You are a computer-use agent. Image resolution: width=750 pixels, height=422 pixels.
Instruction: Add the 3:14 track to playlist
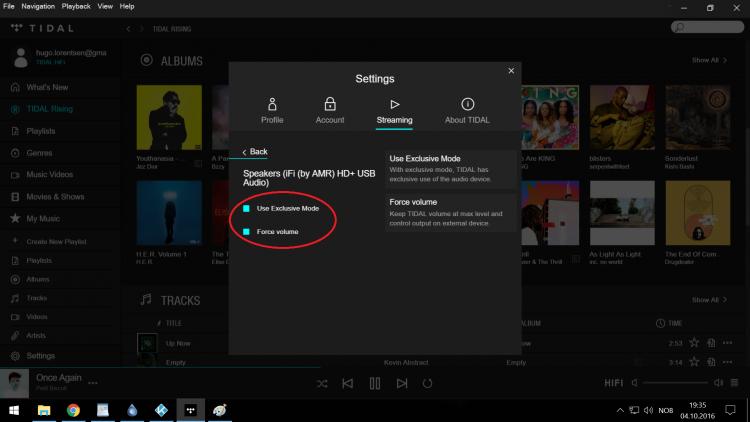tap(711, 362)
